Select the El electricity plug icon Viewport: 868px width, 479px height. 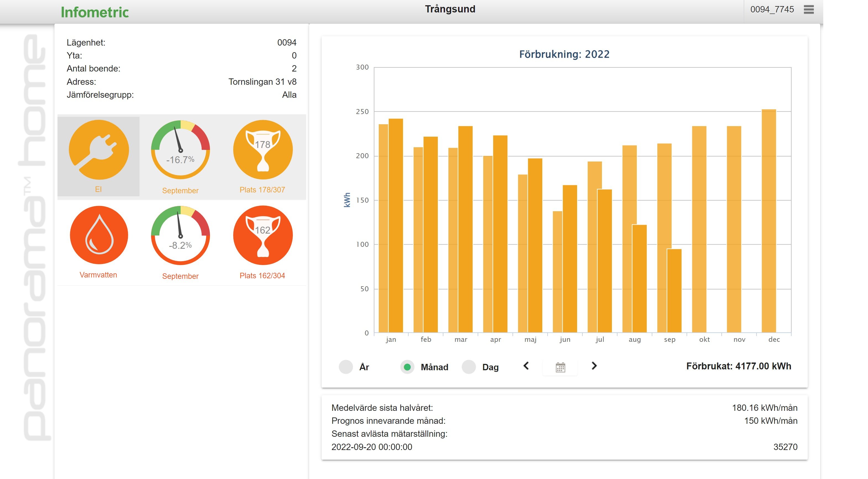[x=99, y=150]
